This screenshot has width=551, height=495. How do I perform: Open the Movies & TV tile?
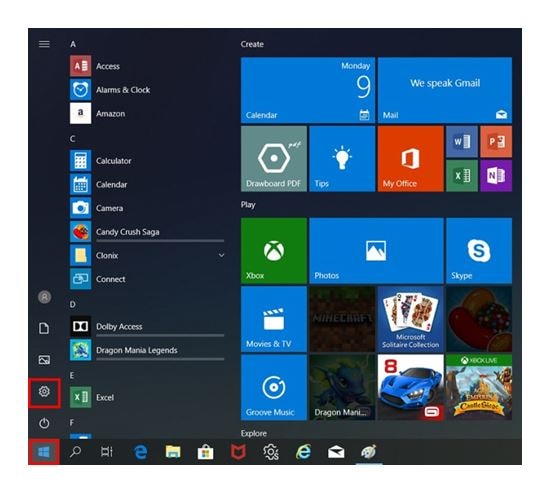[x=274, y=319]
